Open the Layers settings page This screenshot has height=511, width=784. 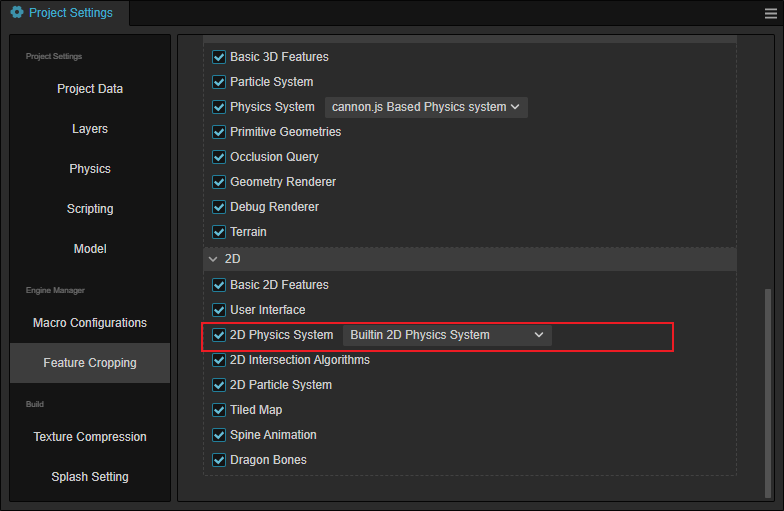[x=90, y=129]
